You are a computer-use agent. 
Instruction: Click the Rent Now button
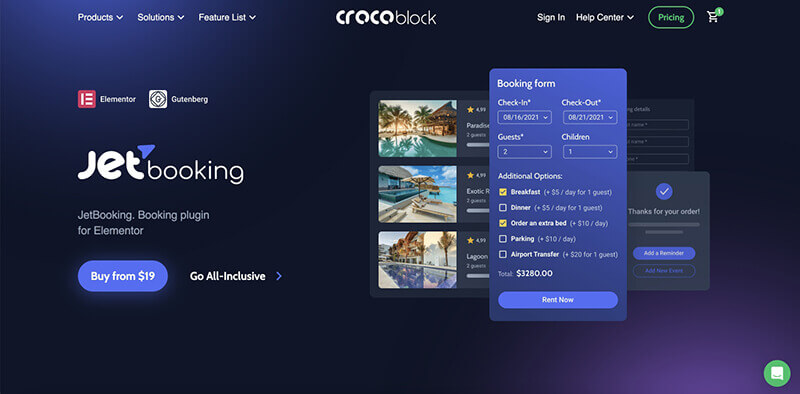point(558,300)
